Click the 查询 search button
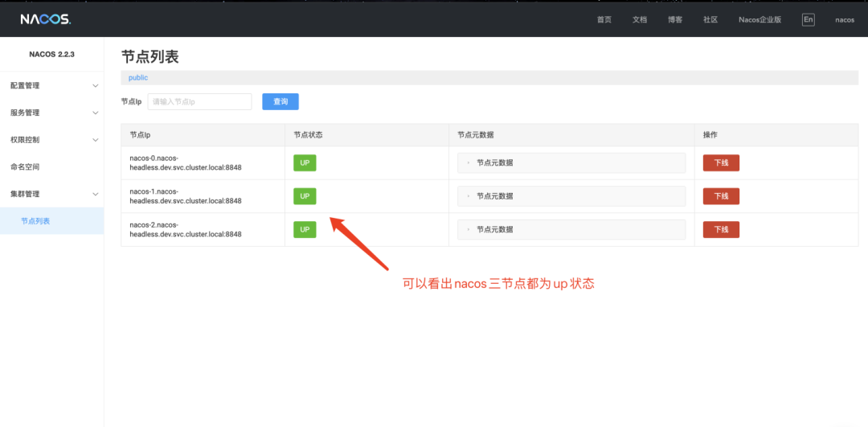 click(x=280, y=102)
